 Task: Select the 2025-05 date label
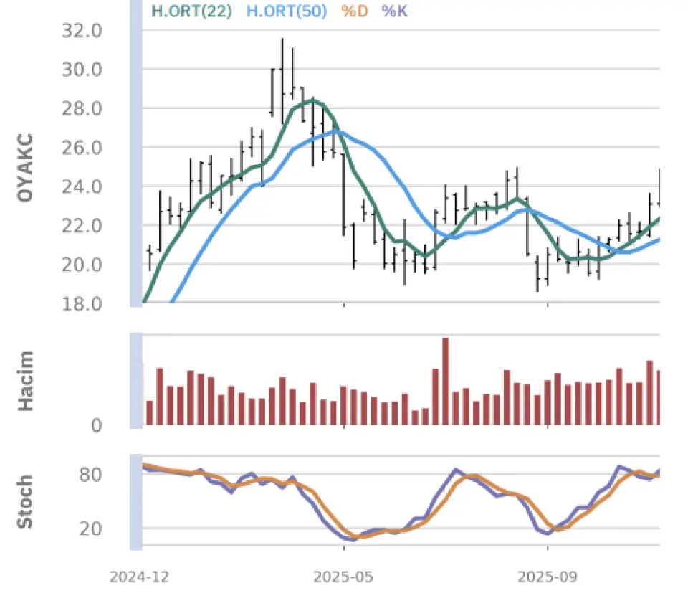pos(343,577)
